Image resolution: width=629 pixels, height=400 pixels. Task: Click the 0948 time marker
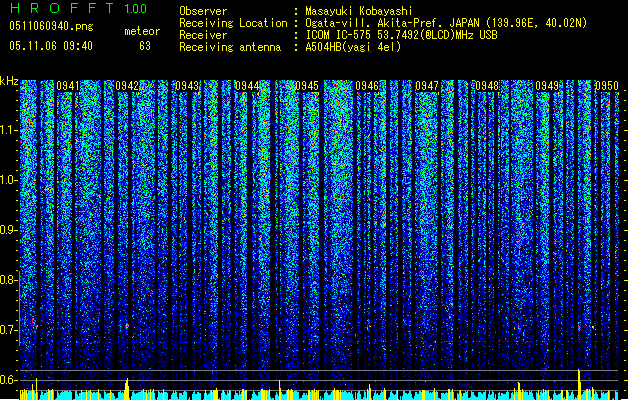click(x=487, y=86)
